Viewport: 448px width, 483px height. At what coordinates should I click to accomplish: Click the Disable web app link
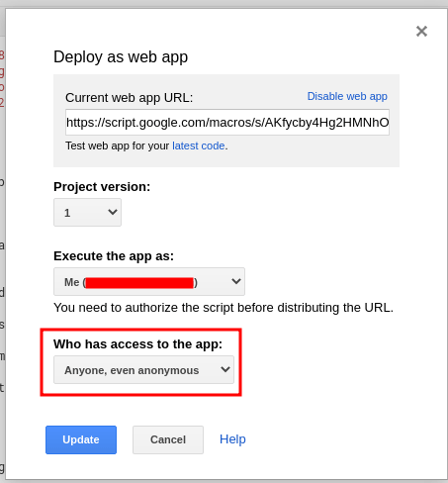coord(347,96)
